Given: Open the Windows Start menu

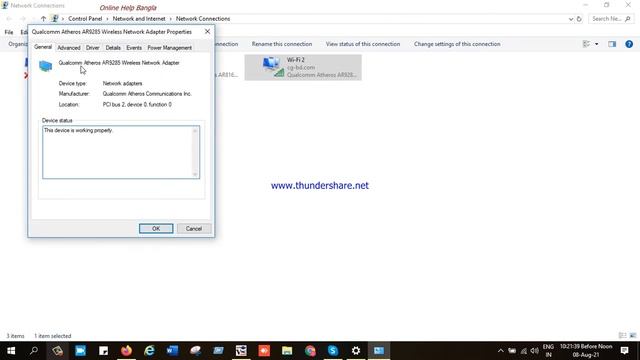Looking at the screenshot, I should 11,351.
